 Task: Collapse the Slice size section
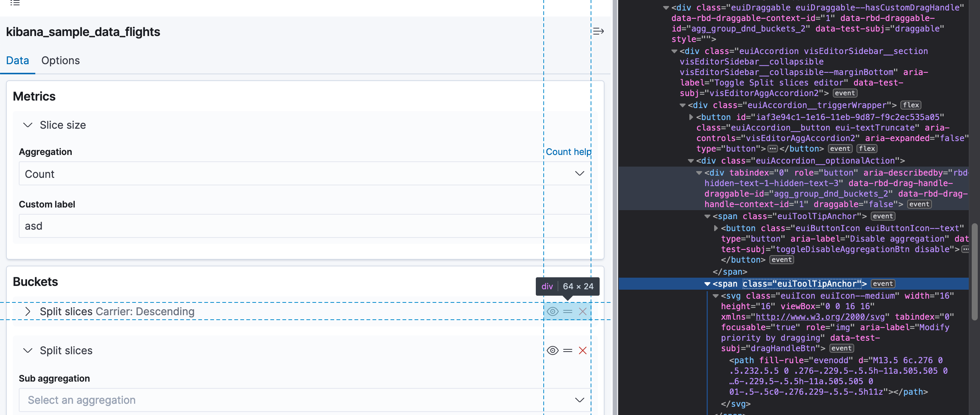coord(27,125)
